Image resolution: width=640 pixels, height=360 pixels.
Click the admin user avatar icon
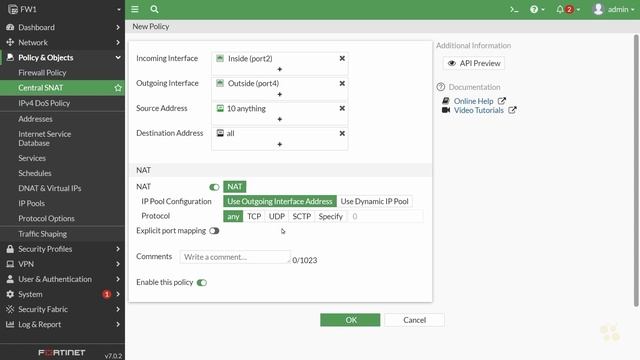pyautogui.click(x=598, y=9)
